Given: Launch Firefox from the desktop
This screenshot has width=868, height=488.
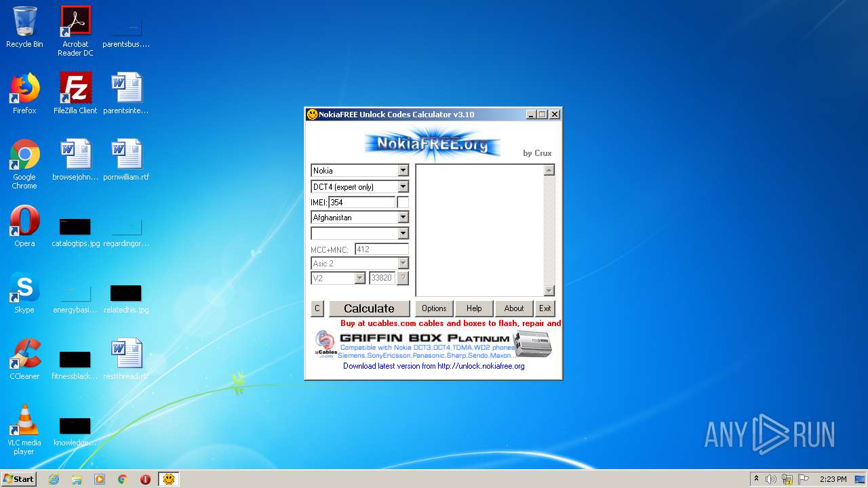Looking at the screenshot, I should click(x=24, y=94).
